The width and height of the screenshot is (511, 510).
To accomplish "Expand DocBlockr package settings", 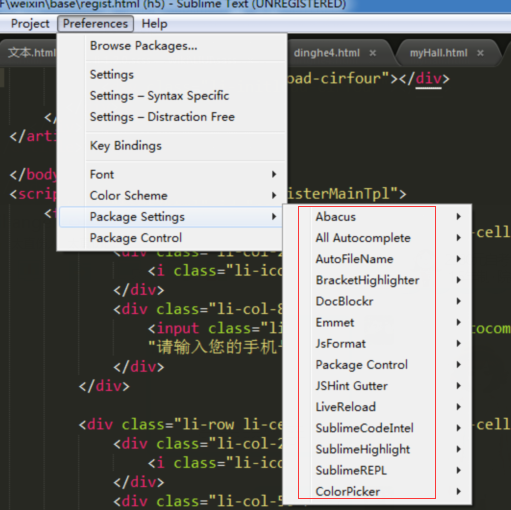I will click(x=377, y=301).
